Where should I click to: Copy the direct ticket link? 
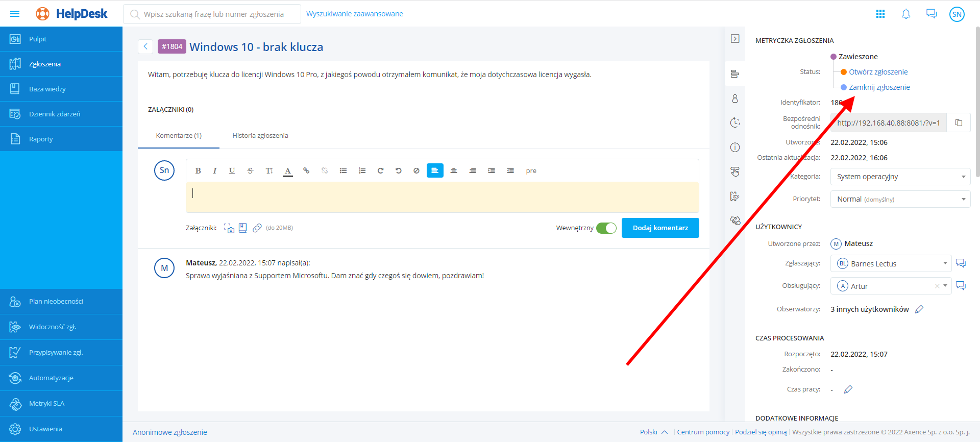click(959, 123)
